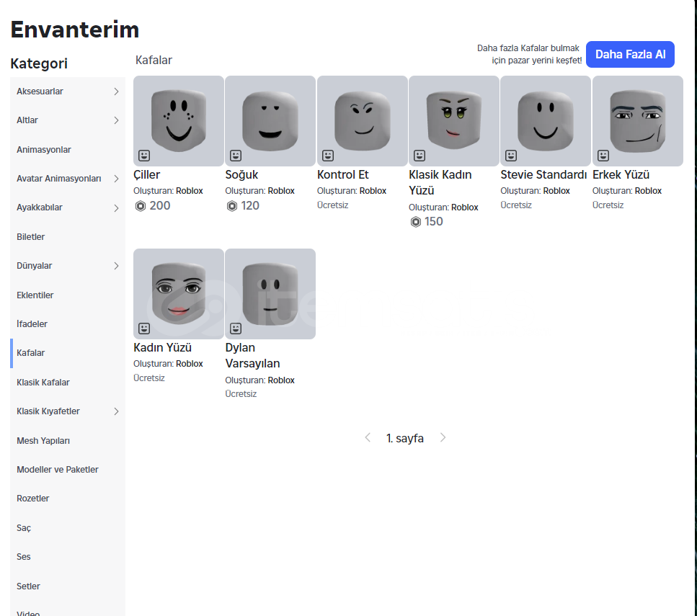Open the Erkek Yüzü title link
Viewport: 697px width, 616px height.
(621, 174)
